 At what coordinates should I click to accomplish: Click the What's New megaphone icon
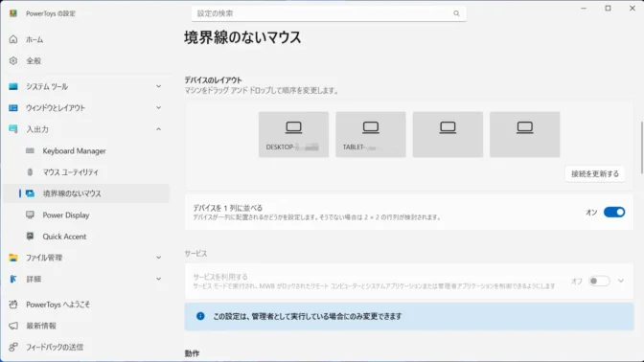13,326
